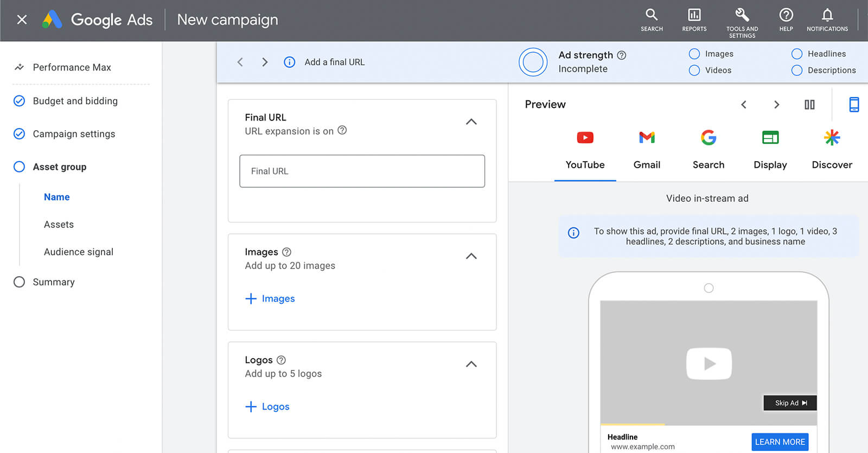Viewport: 868px width, 453px height.
Task: Open Reports from the header
Action: [694, 20]
